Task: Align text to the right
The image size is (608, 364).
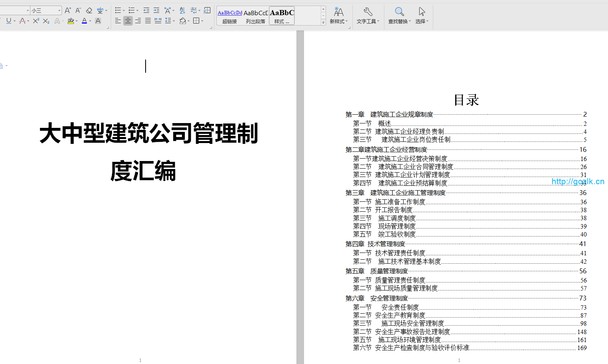Action: pyautogui.click(x=138, y=21)
